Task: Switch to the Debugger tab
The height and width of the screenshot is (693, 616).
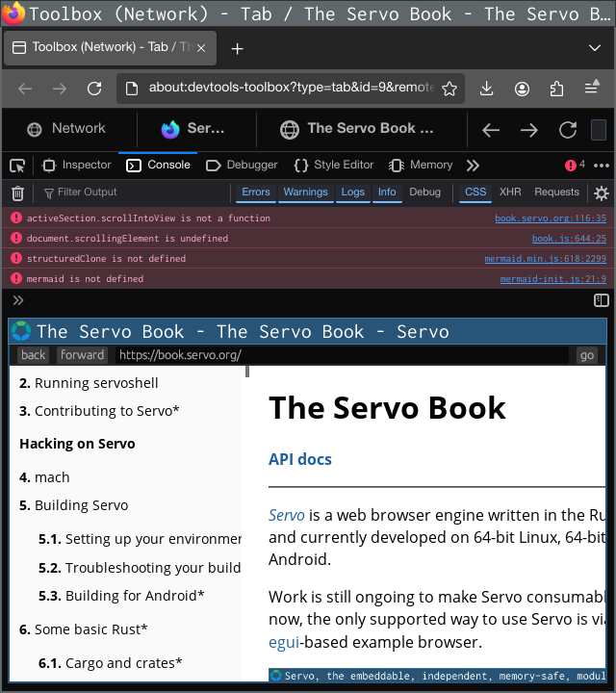Action: point(242,165)
